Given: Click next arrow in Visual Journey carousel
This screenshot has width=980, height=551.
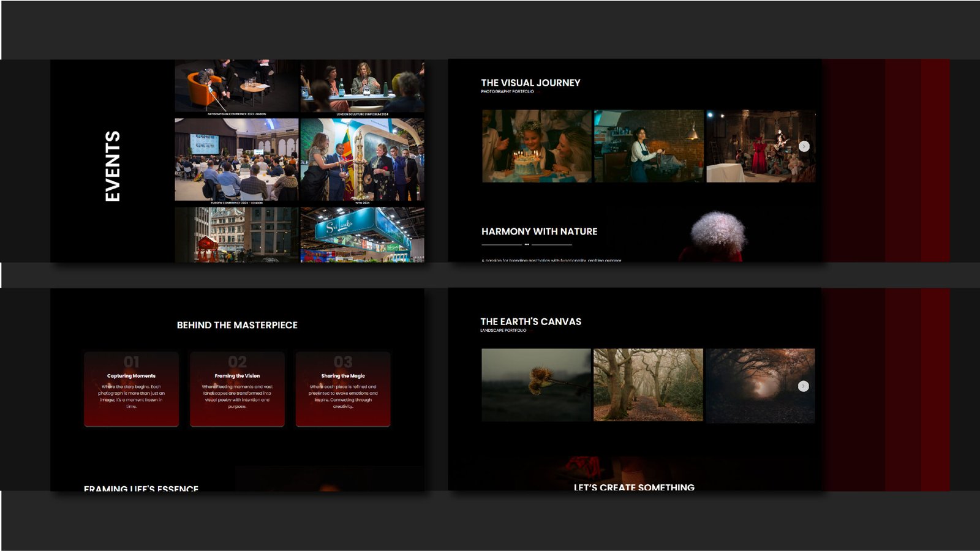Looking at the screenshot, I should (x=804, y=146).
